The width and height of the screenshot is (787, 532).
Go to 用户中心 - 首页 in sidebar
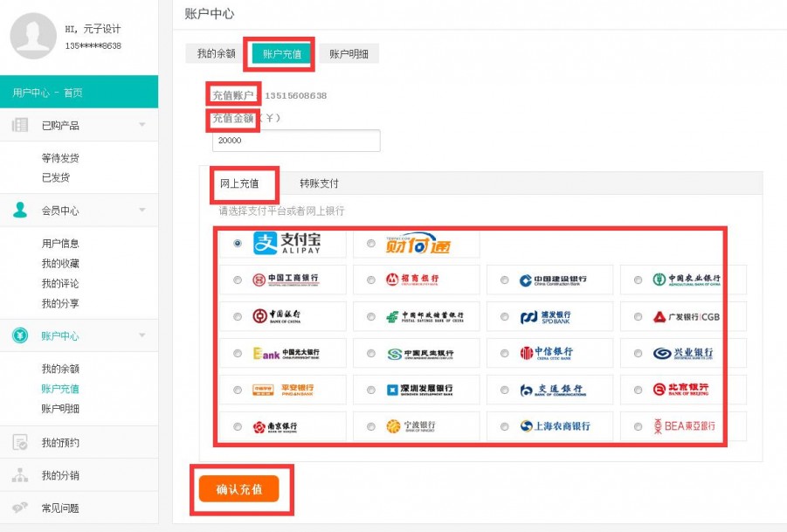[79, 92]
